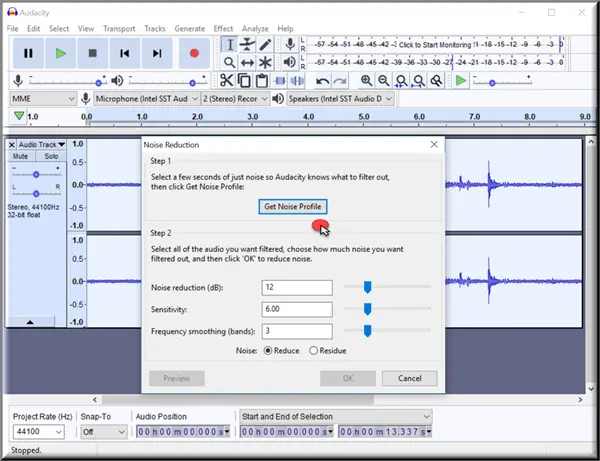This screenshot has width=600, height=461.
Task: Click the Cut scissors icon
Action: coord(226,81)
